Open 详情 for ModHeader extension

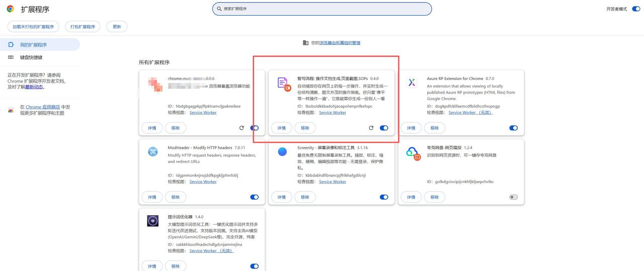152,197
